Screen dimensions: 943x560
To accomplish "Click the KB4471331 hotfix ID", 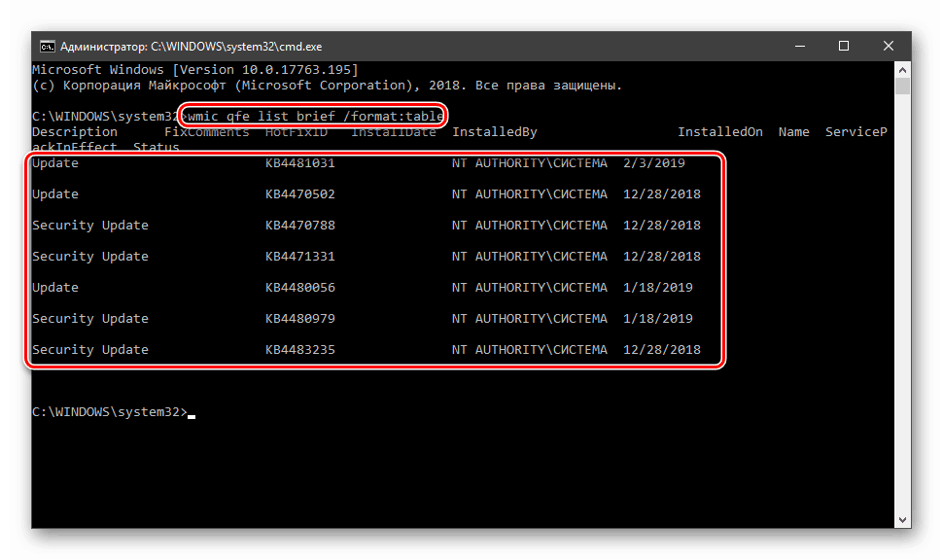I will point(300,257).
